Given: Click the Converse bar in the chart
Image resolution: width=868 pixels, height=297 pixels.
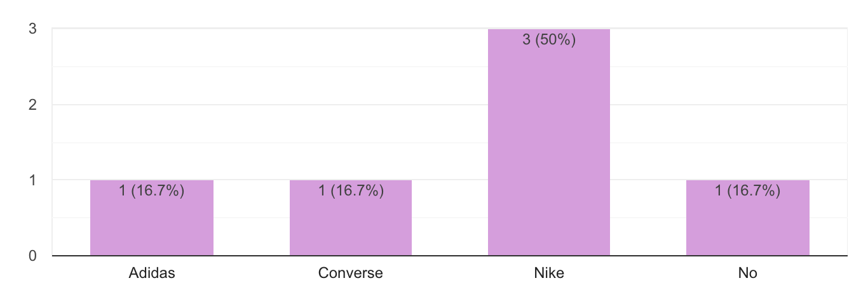Looking at the screenshot, I should 351,218.
